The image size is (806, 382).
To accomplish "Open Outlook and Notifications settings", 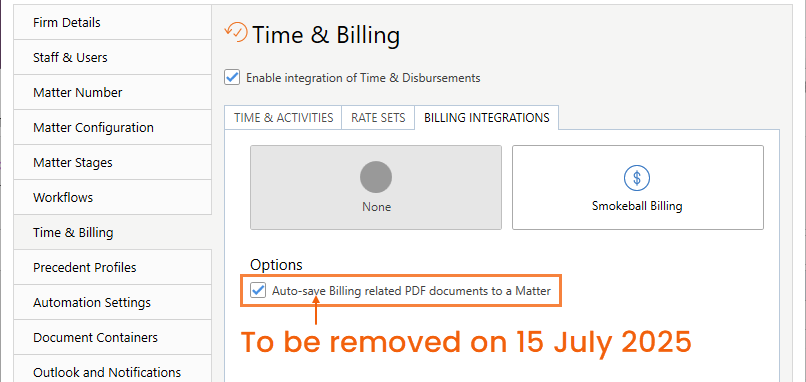I will (113, 369).
